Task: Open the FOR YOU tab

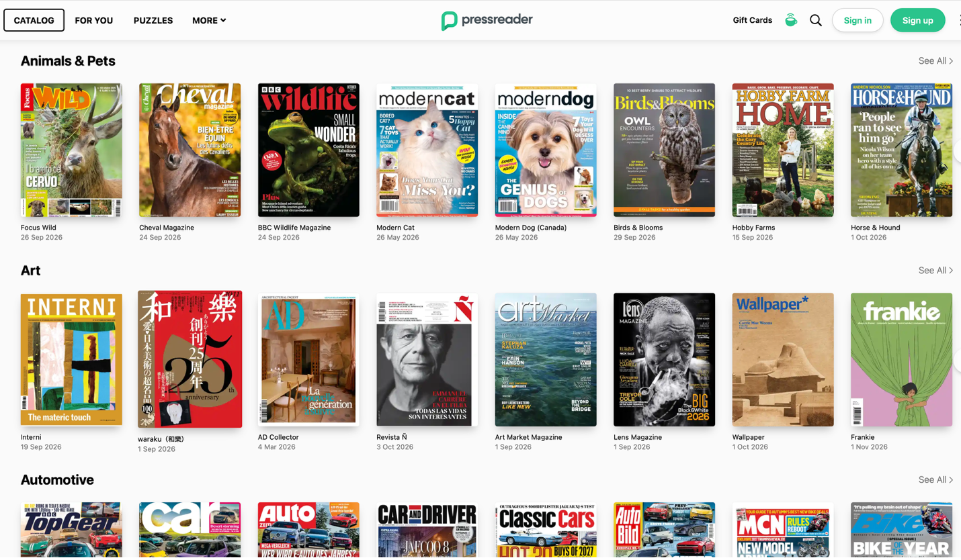Action: click(x=94, y=20)
